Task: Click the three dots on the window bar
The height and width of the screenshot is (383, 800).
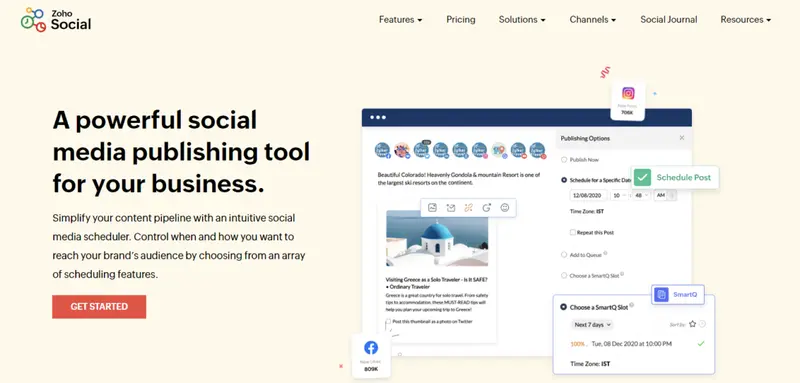Action: point(378,117)
